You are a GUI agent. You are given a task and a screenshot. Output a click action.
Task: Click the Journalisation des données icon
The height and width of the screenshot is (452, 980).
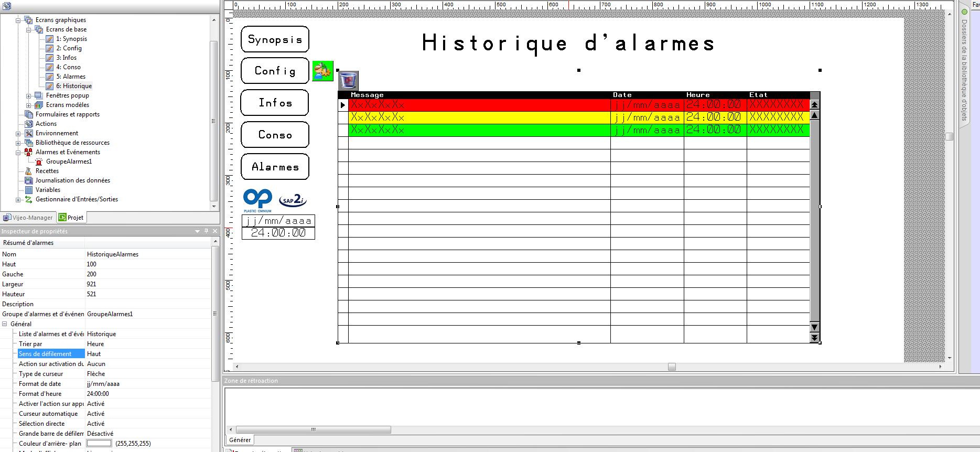click(29, 180)
